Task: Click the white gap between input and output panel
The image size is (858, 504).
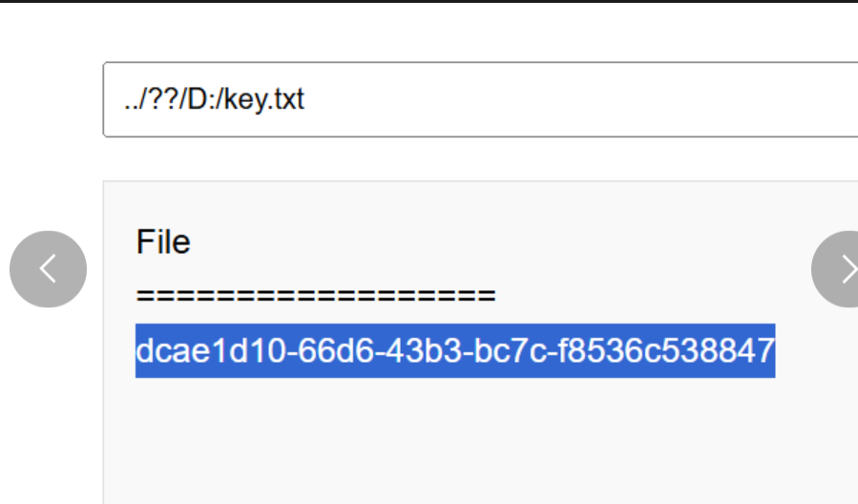Action: coord(480,158)
